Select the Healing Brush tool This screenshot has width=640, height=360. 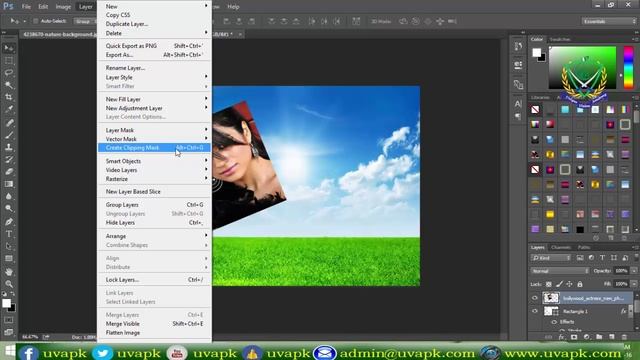click(x=9, y=123)
